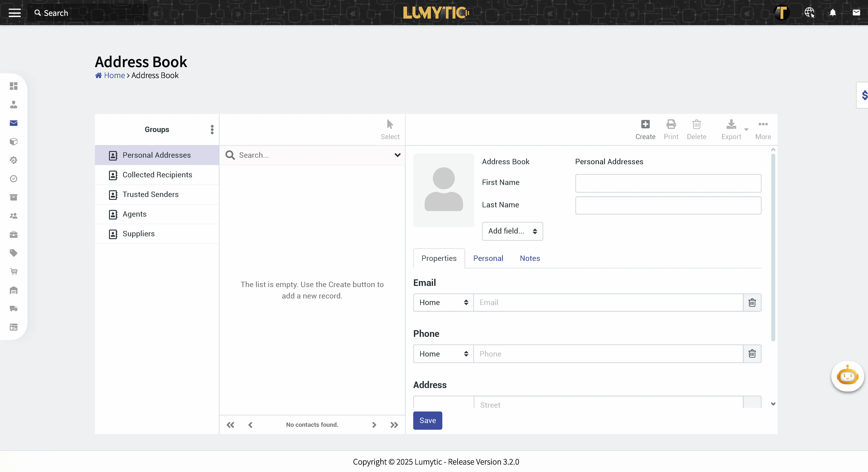Click the tag icon in the sidebar
Viewport: 868px width, 472px height.
(x=13, y=253)
